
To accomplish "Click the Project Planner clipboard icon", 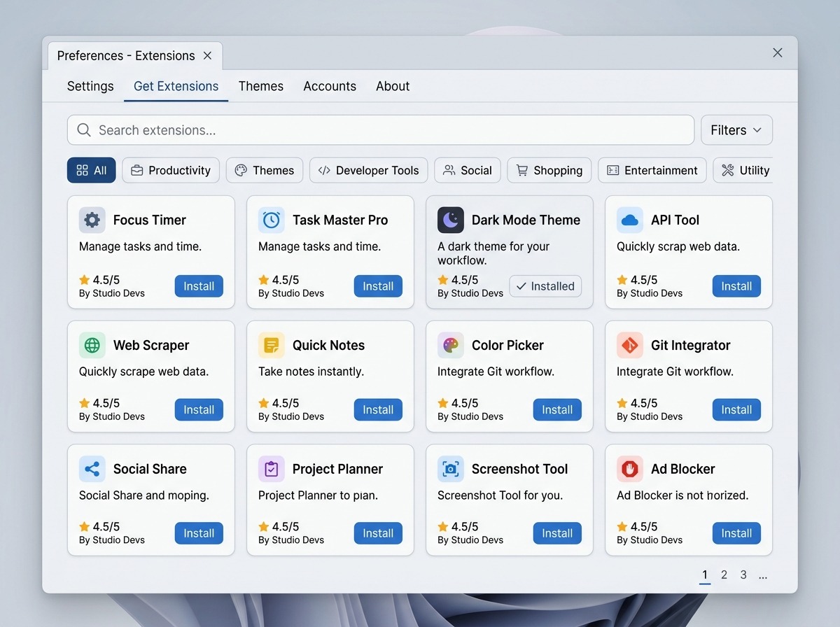I will pyautogui.click(x=271, y=469).
